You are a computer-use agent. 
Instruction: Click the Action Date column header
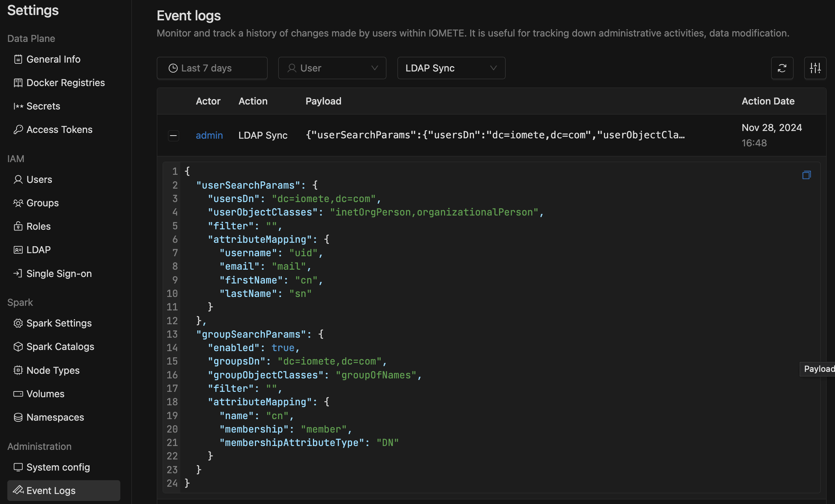pyautogui.click(x=768, y=101)
